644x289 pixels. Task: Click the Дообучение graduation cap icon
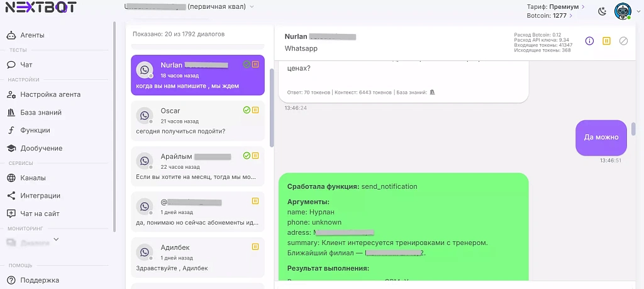[x=11, y=148]
